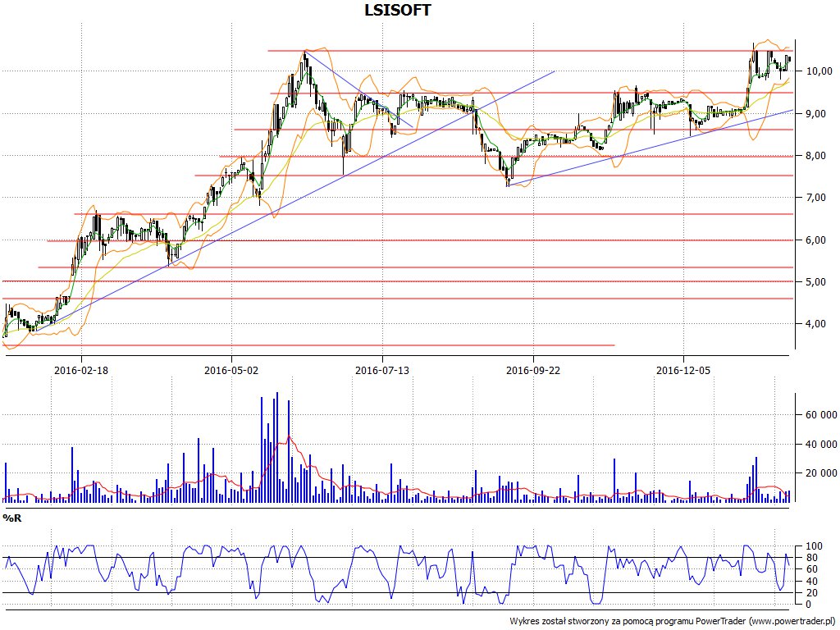Click the 40 level on %R axis
Screen dimensions: 840x630
click(x=811, y=582)
